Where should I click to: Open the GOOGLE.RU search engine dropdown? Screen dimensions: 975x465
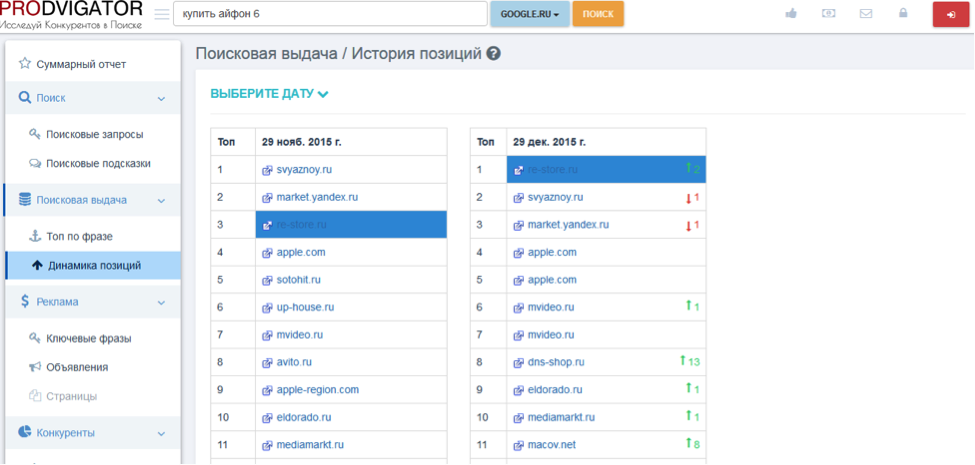tap(530, 14)
